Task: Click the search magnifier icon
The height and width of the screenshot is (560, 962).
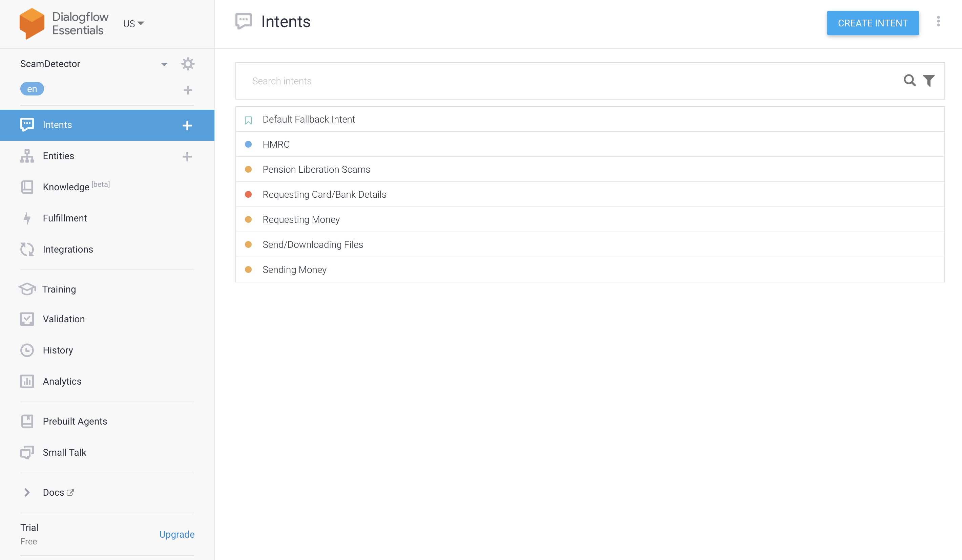Action: [x=909, y=81]
